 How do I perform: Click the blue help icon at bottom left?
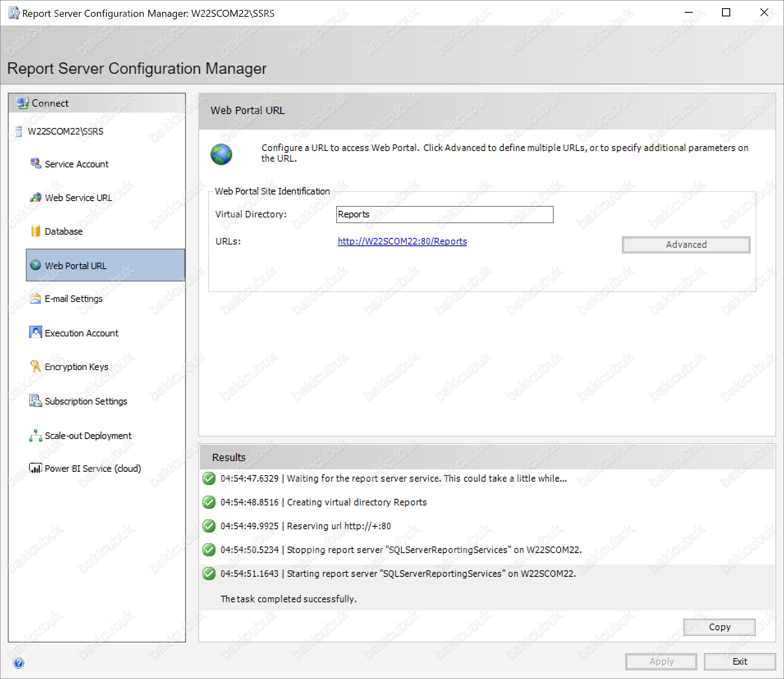click(x=19, y=663)
